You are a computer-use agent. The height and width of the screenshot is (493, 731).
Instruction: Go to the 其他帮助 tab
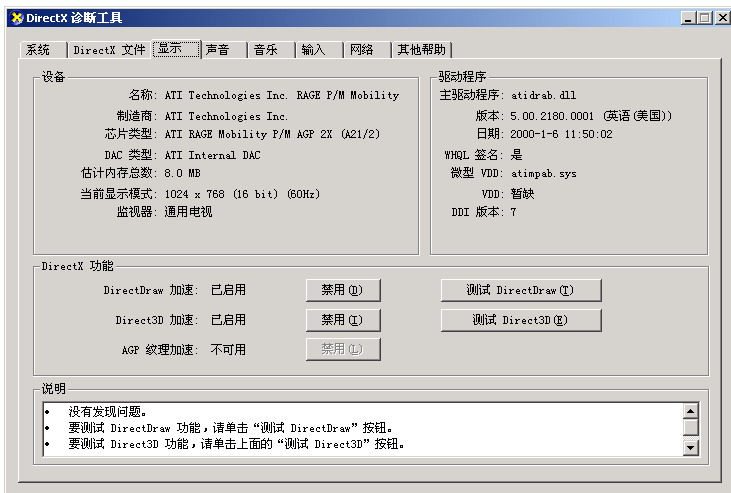click(422, 49)
